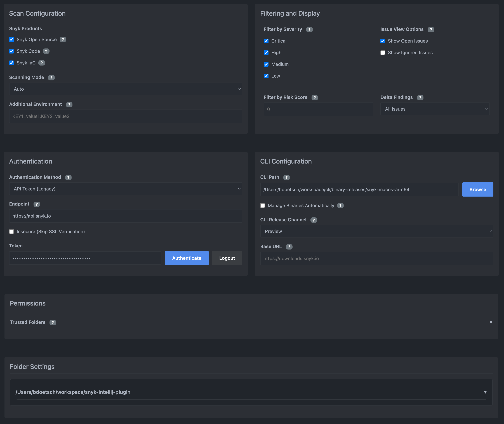The image size is (504, 424).
Task: Click the Logout button
Action: click(227, 258)
